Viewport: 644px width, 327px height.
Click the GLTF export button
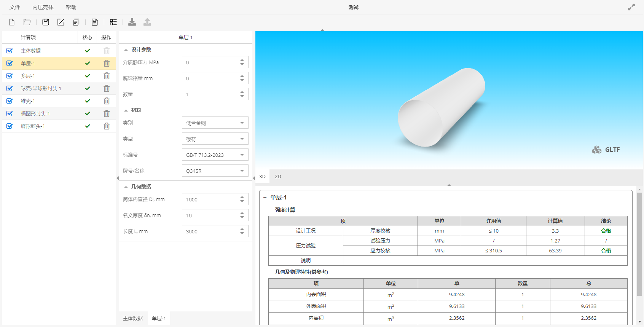coord(606,150)
